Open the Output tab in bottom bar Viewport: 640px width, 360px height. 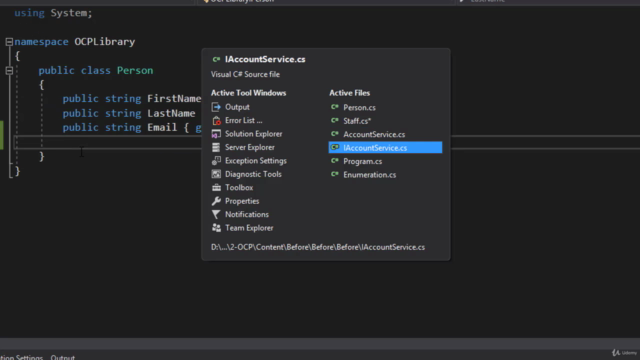click(62, 357)
